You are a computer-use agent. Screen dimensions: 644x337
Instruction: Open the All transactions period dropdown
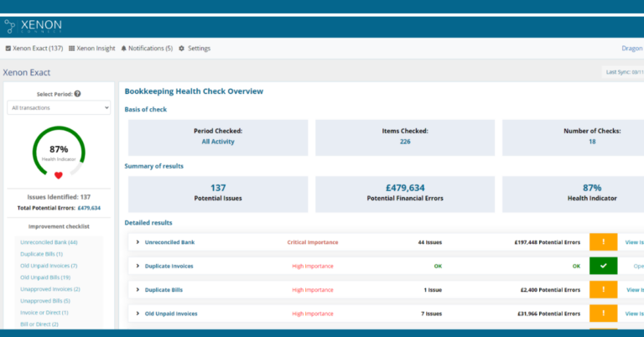pos(59,107)
